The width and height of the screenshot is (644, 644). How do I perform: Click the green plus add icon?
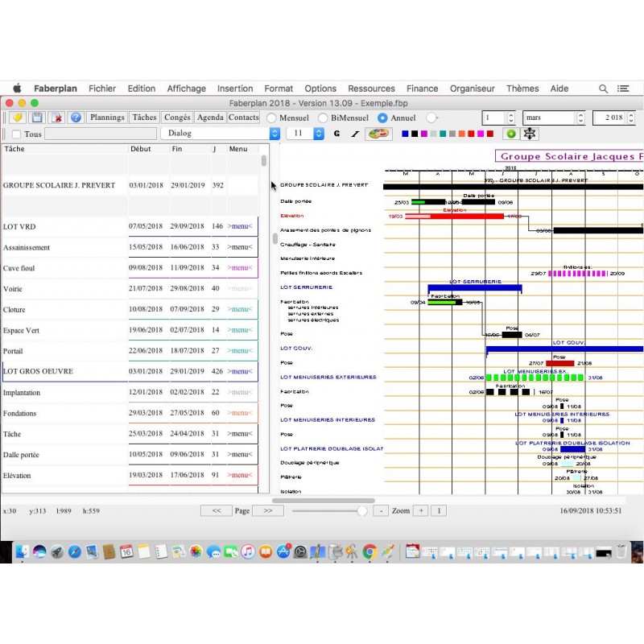click(511, 134)
